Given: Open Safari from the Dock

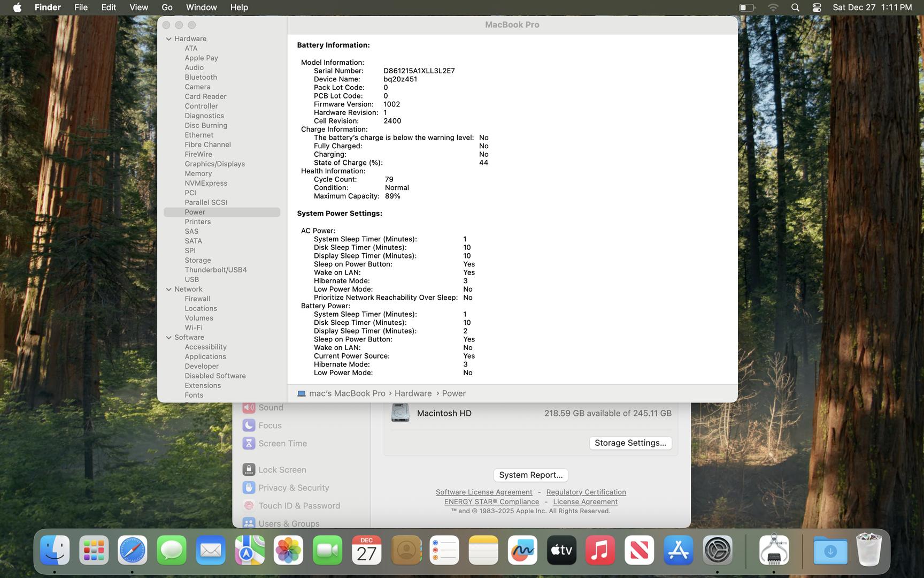Looking at the screenshot, I should click(x=133, y=550).
